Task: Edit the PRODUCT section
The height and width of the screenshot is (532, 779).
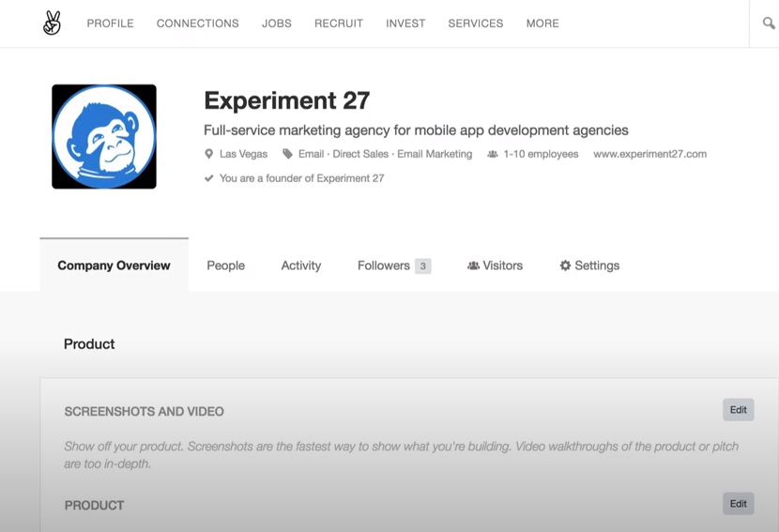Action: coord(739,504)
